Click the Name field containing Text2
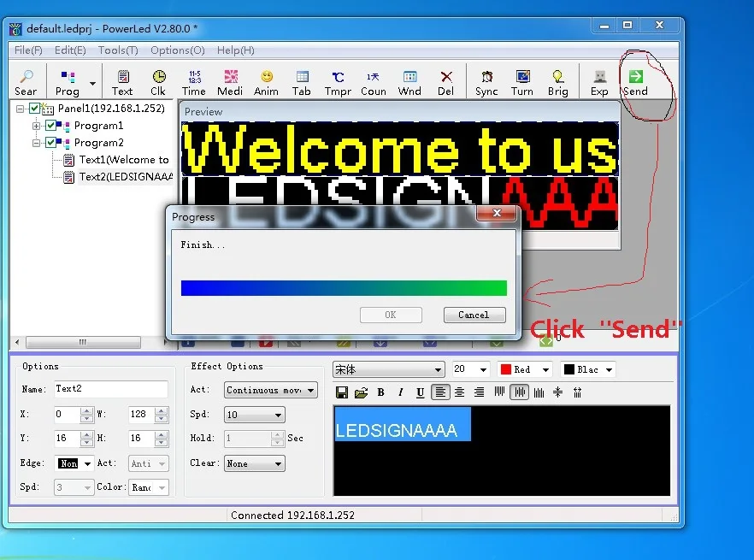This screenshot has height=560, width=754. tap(110, 389)
